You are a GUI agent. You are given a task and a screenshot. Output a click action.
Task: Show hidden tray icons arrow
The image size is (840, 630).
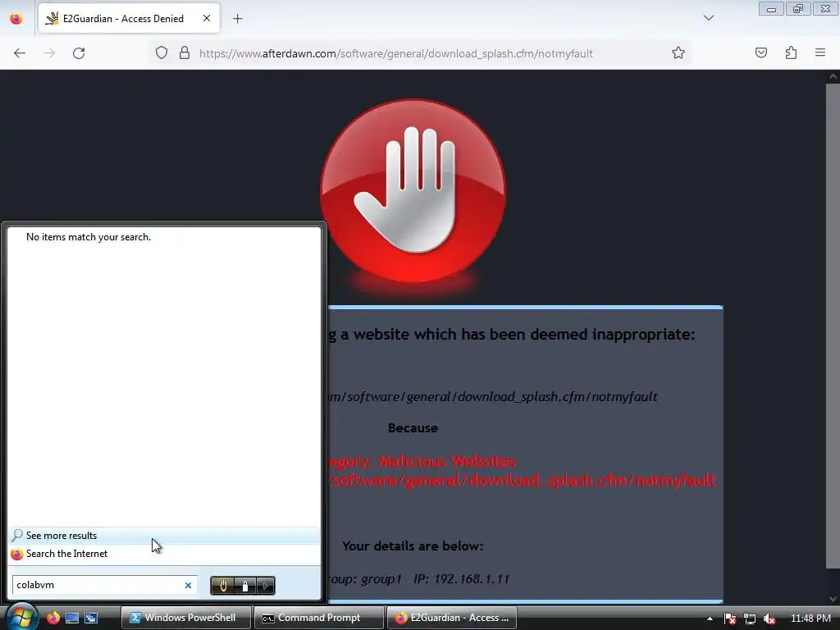(x=710, y=619)
